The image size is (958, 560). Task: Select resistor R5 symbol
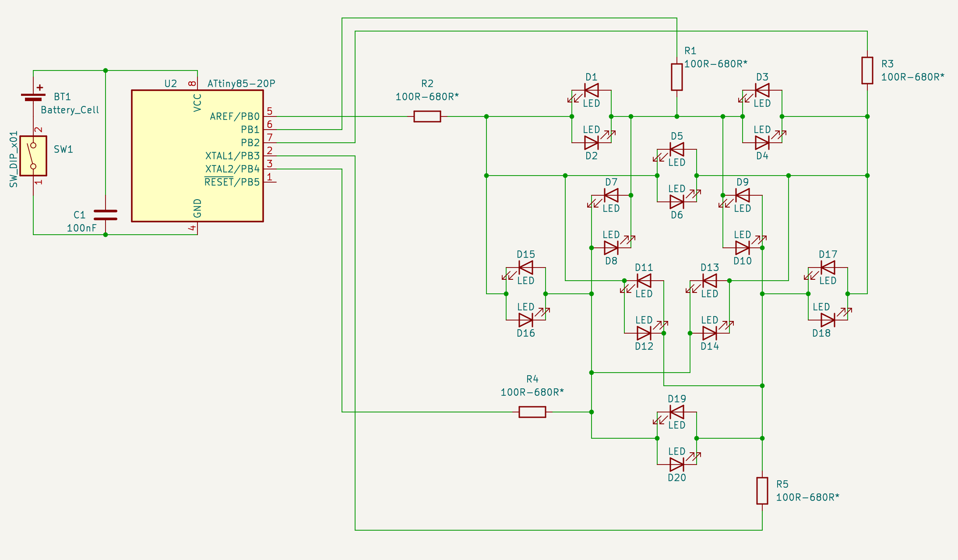[762, 491]
